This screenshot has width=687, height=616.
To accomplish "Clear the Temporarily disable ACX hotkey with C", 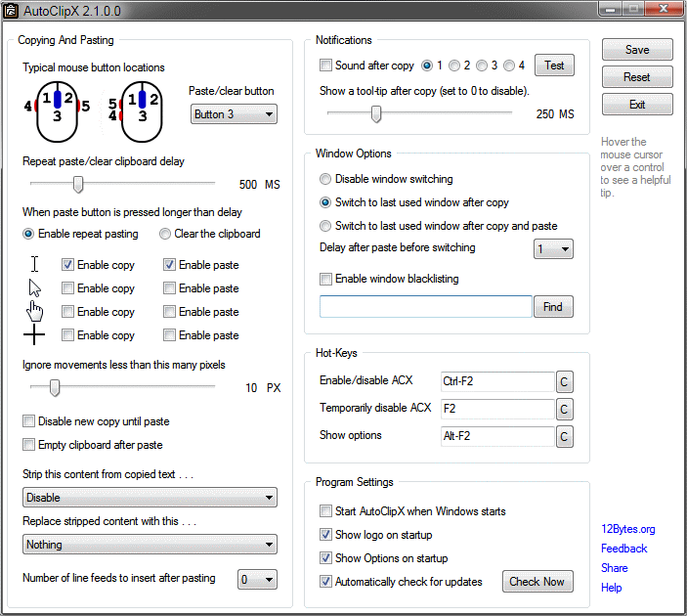I will pyautogui.click(x=564, y=409).
